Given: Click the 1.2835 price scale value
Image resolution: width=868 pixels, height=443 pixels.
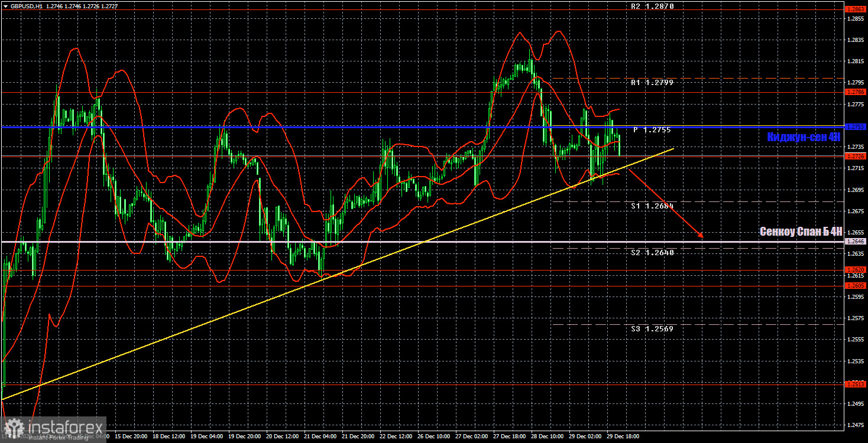Looking at the screenshot, I should click(x=856, y=40).
